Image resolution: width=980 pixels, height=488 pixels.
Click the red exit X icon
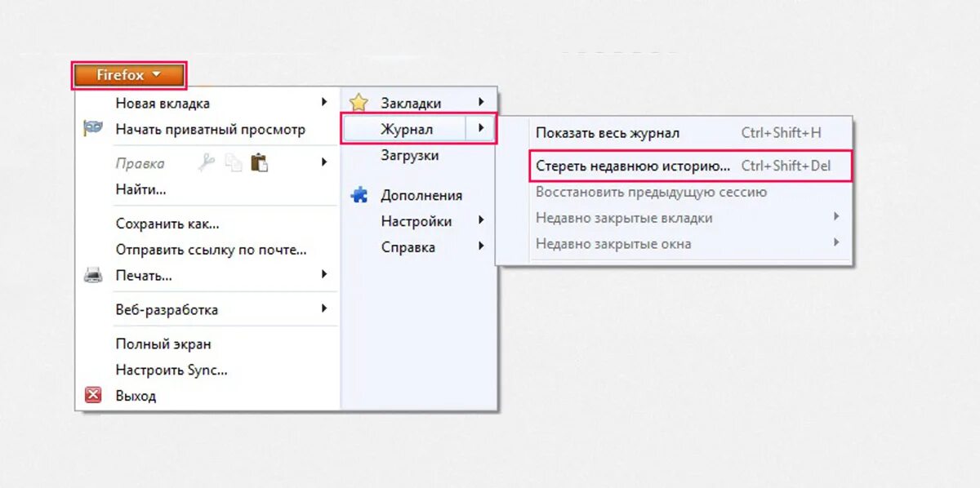tap(93, 396)
